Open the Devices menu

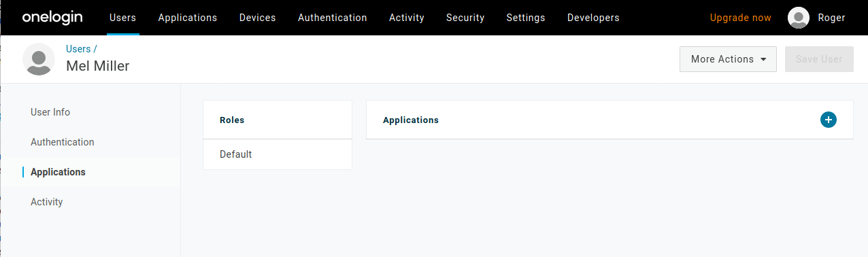[x=258, y=18]
